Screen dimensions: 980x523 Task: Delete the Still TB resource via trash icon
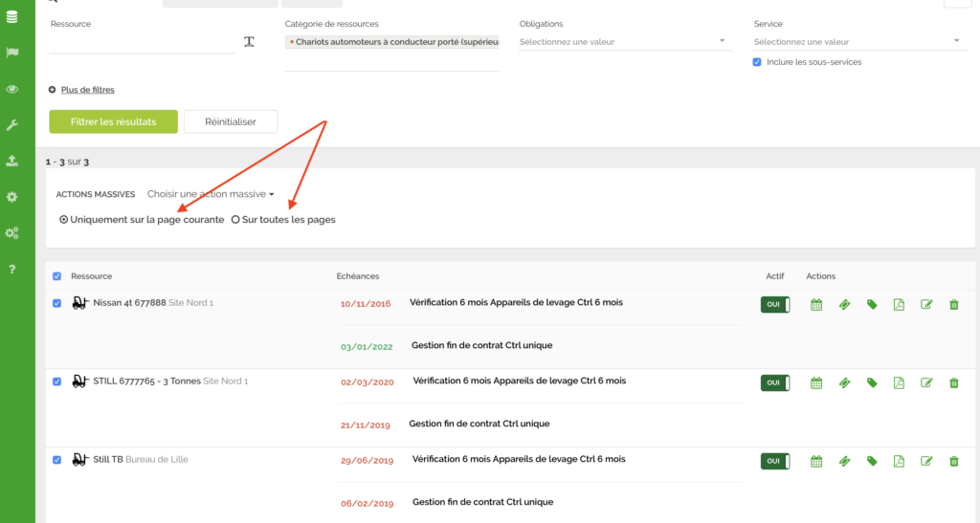pos(953,461)
